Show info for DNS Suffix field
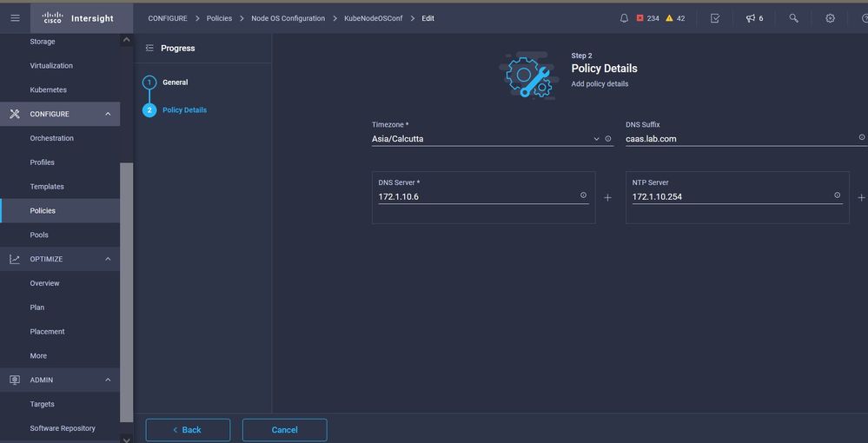The image size is (868, 443). [862, 136]
